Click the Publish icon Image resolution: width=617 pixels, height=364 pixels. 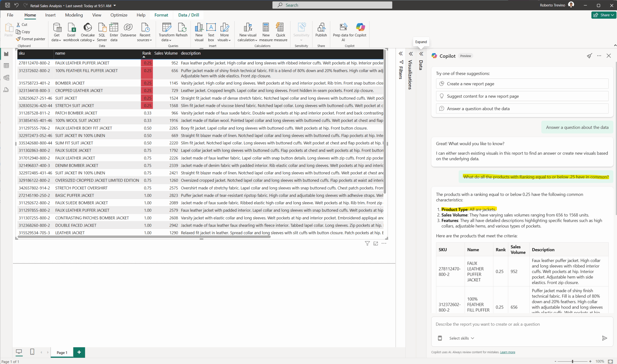click(321, 28)
